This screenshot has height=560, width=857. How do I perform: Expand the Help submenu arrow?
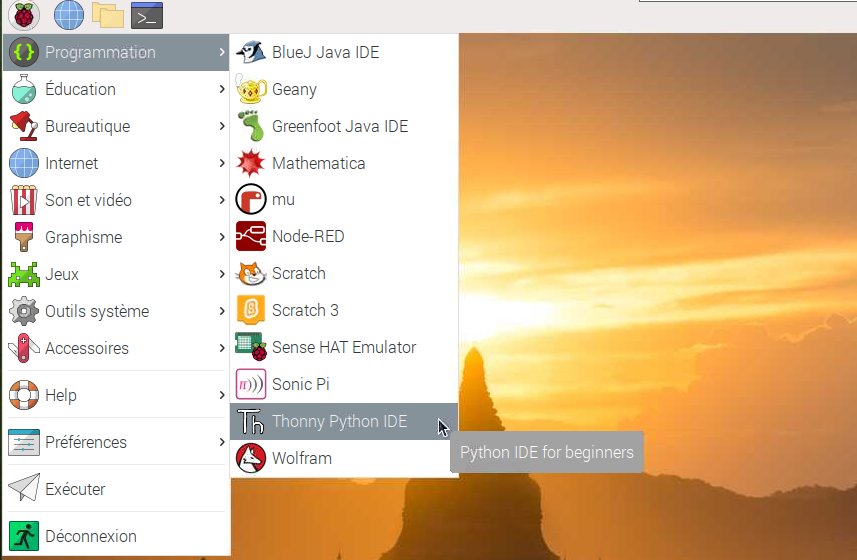click(221, 395)
